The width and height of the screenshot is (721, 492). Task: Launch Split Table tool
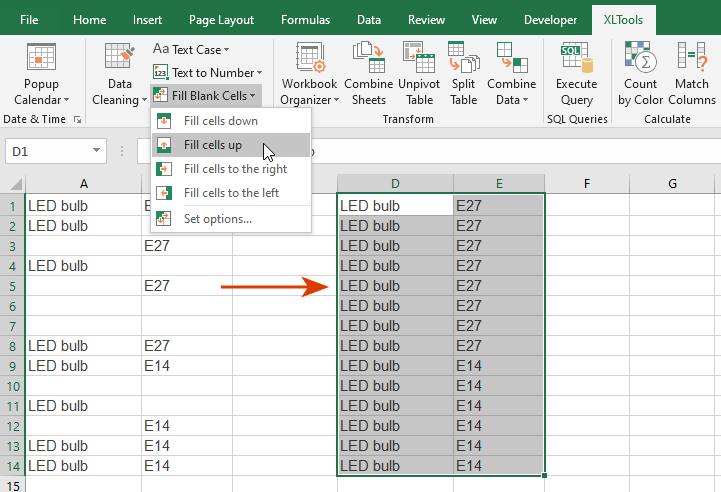pyautogui.click(x=463, y=74)
